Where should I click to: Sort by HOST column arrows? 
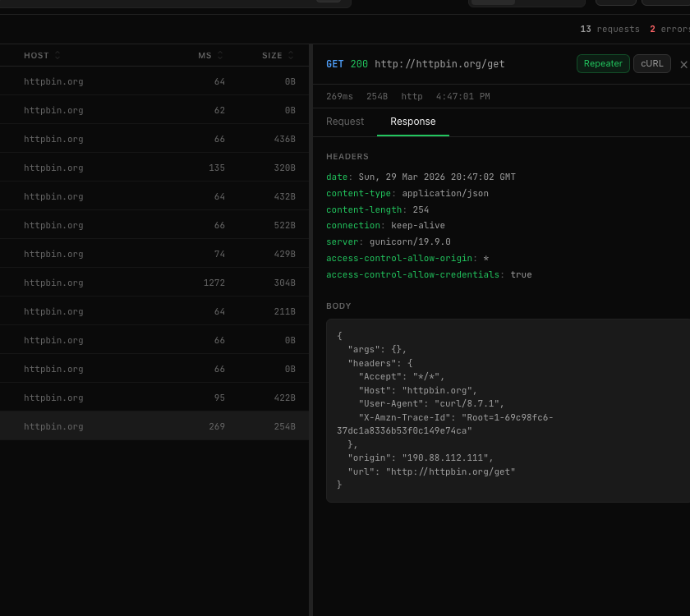click(x=57, y=56)
